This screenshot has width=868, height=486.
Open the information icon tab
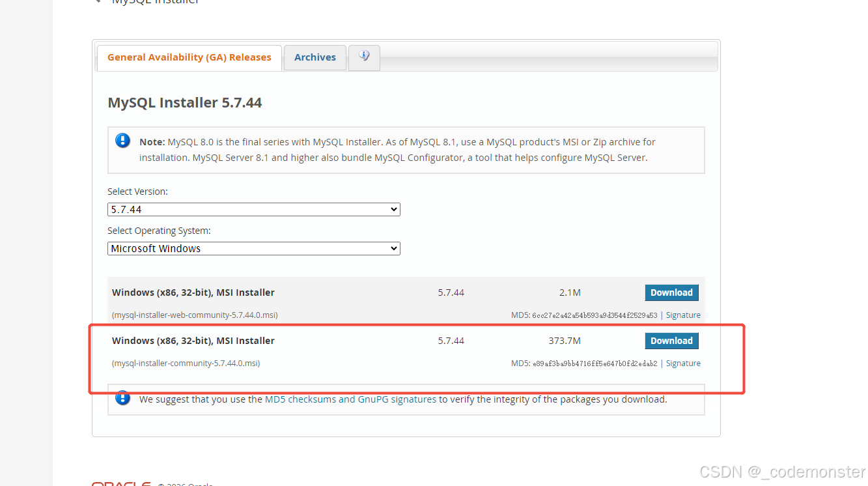(x=364, y=57)
